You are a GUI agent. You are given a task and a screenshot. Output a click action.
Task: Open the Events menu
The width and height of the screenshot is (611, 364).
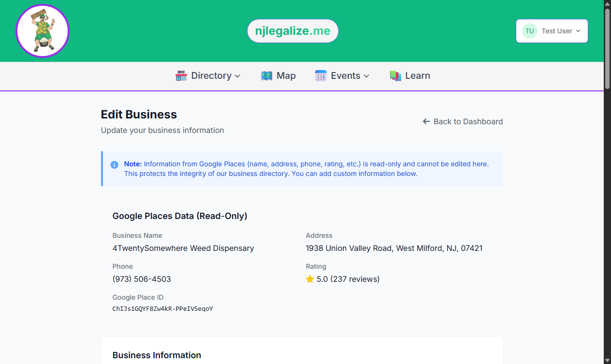(x=342, y=75)
